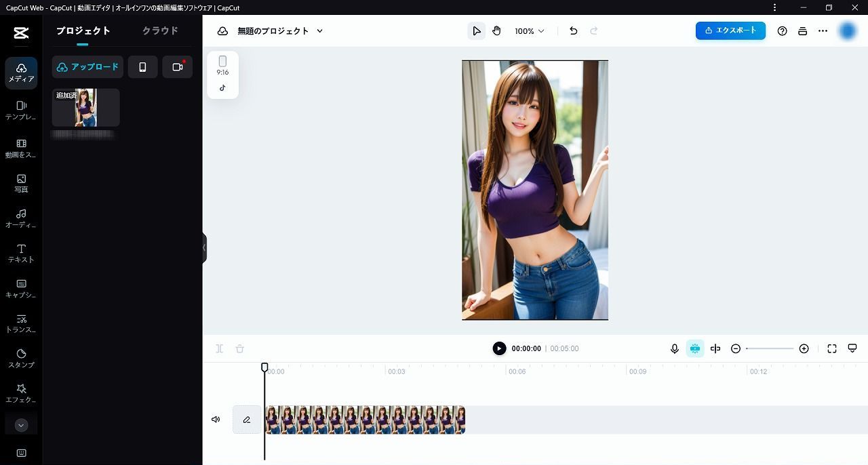Image resolution: width=868 pixels, height=465 pixels.
Task: Enter fullscreen preview mode
Action: pos(832,348)
